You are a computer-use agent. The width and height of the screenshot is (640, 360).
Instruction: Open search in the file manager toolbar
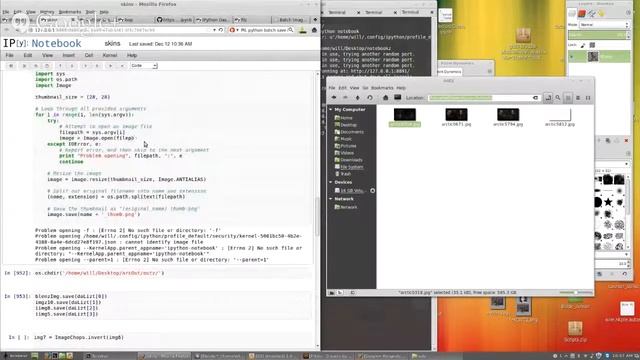point(558,98)
